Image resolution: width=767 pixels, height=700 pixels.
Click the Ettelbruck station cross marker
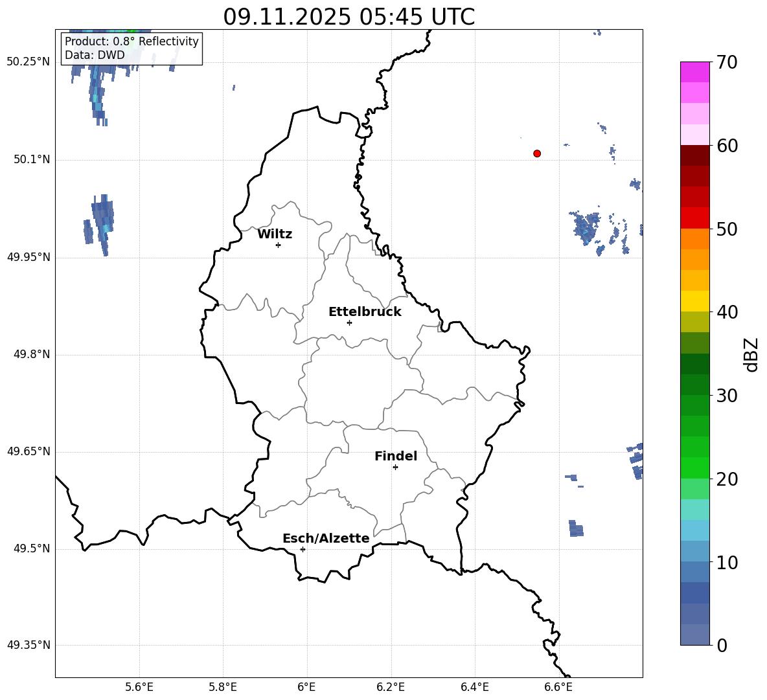[x=349, y=322]
